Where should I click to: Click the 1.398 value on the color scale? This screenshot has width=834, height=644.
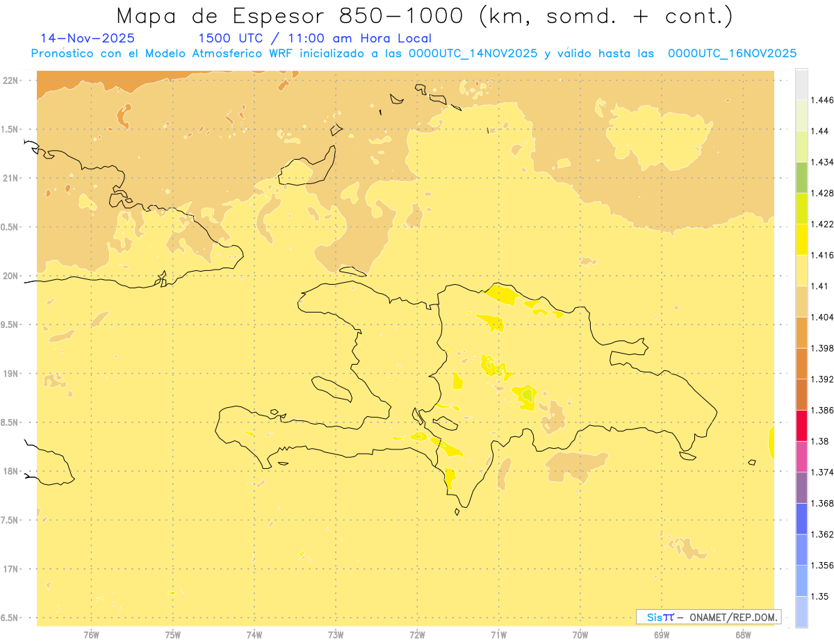[x=822, y=348]
